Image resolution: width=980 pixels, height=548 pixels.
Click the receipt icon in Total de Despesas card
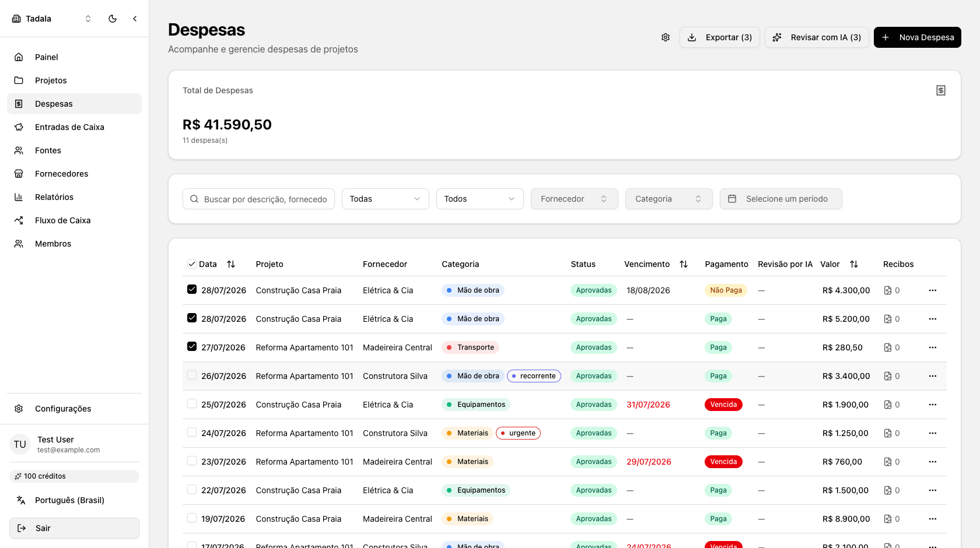[x=941, y=90]
